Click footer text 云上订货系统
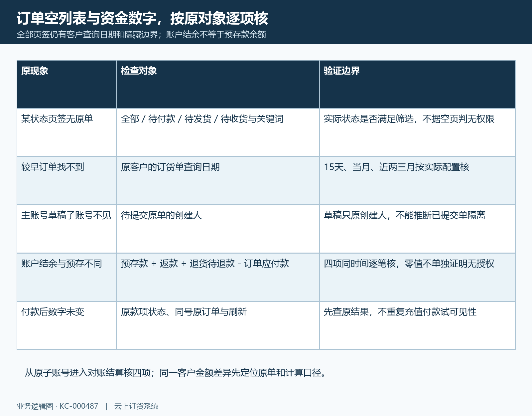Viewport: 532px width, 416px height. [x=136, y=406]
